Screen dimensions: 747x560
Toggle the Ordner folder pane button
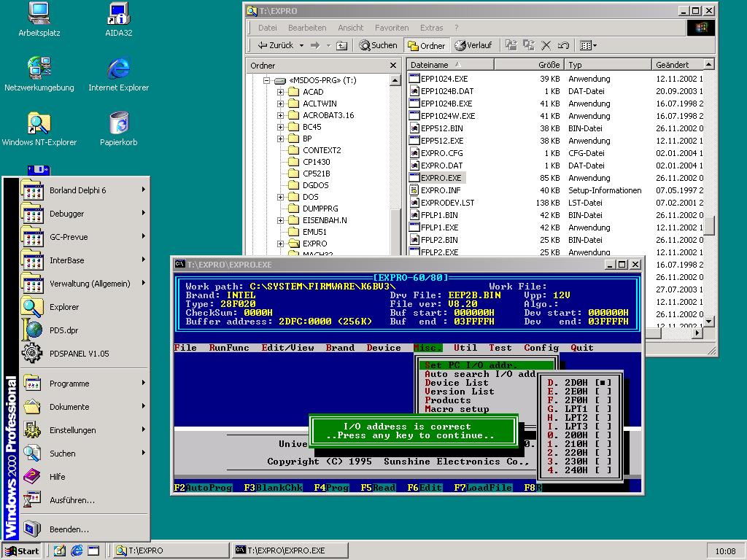pyautogui.click(x=426, y=45)
